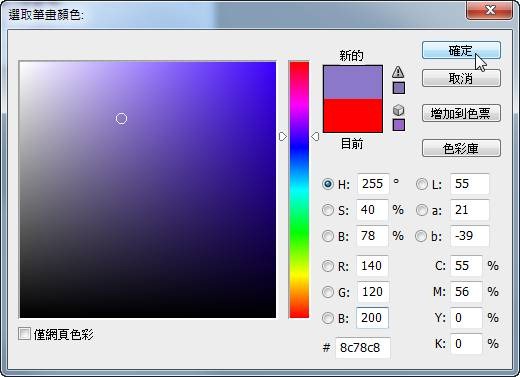The height and width of the screenshot is (377, 520).
Task: Click the web-safe color swatch below the cube icon
Action: (x=399, y=125)
